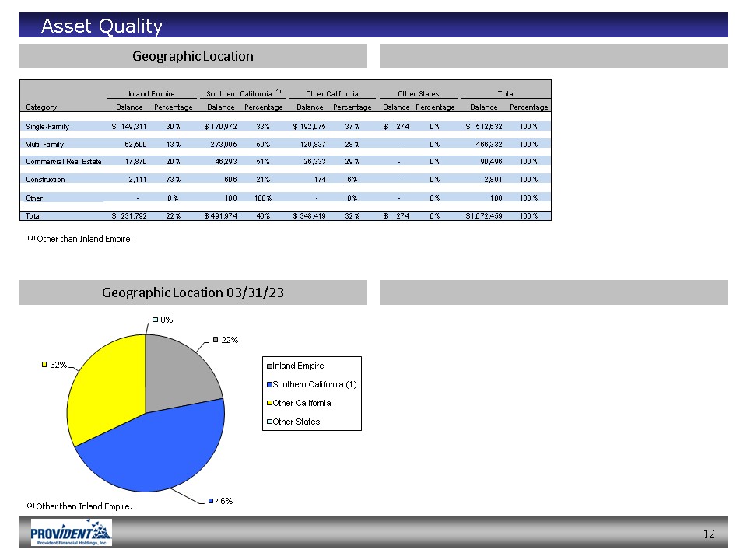Select the Inland Empire column header

(x=151, y=93)
